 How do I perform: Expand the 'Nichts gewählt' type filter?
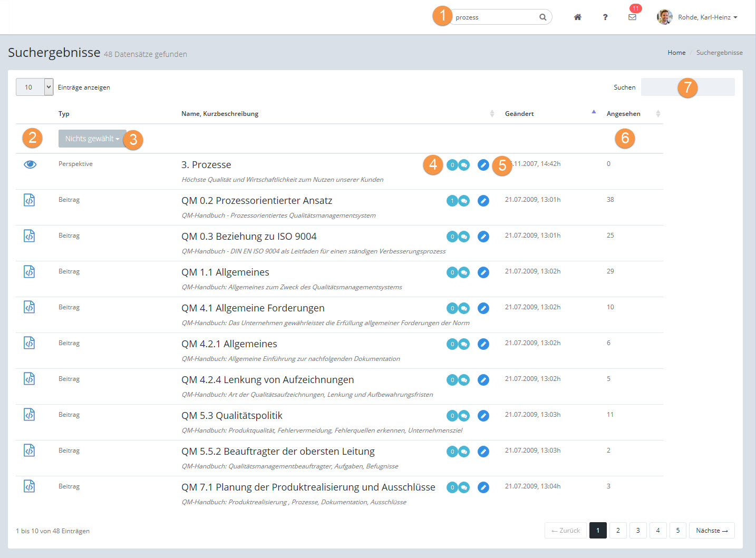[92, 139]
